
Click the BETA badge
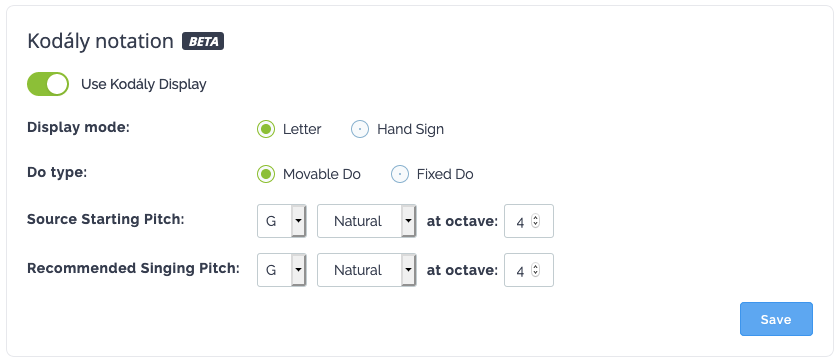point(203,41)
